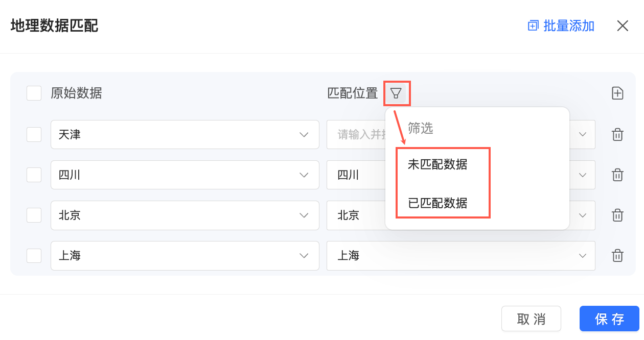This screenshot has width=644, height=340.
Task: Select 未匹配数据 filter option
Action: [x=438, y=164]
